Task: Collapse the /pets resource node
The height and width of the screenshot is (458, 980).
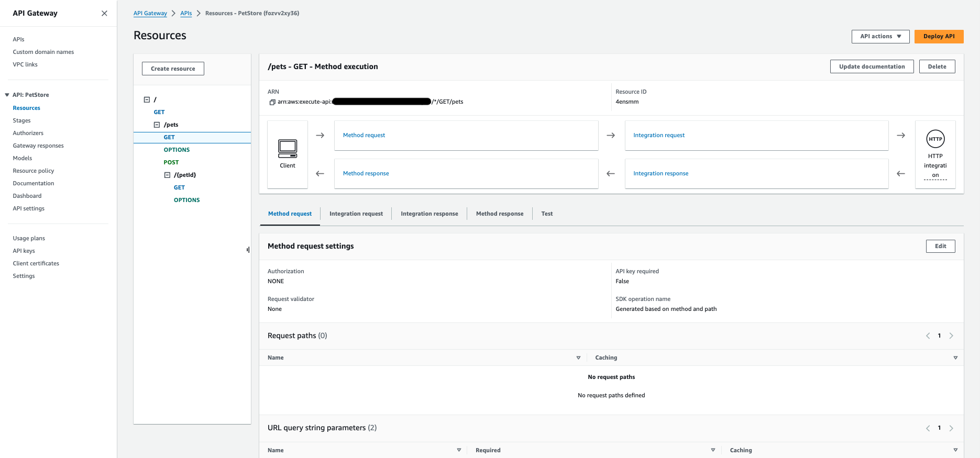Action: pos(157,125)
